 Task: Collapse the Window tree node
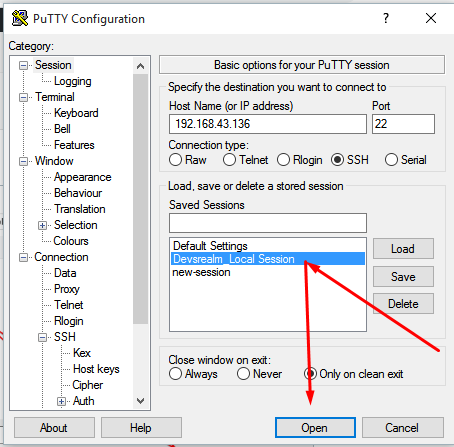point(23,161)
